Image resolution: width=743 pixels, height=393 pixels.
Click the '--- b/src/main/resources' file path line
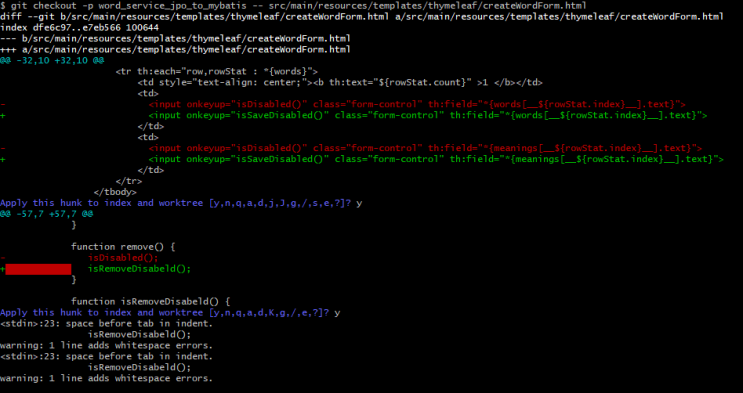(175, 38)
